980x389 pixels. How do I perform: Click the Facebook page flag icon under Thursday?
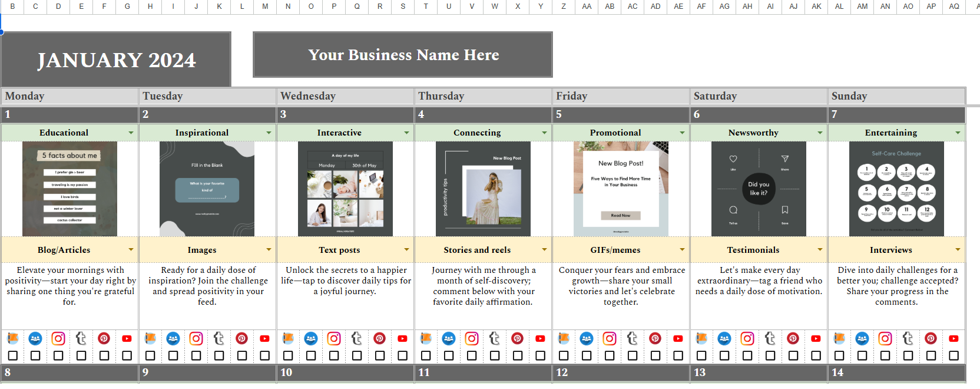[x=426, y=338]
